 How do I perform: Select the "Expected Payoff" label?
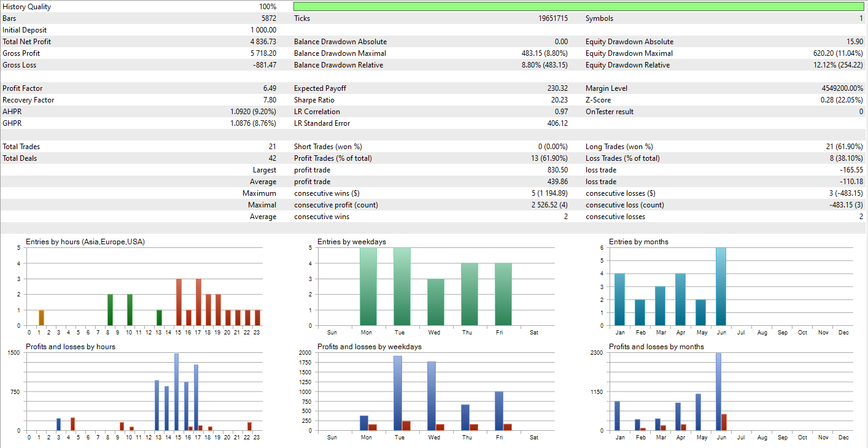(x=320, y=88)
